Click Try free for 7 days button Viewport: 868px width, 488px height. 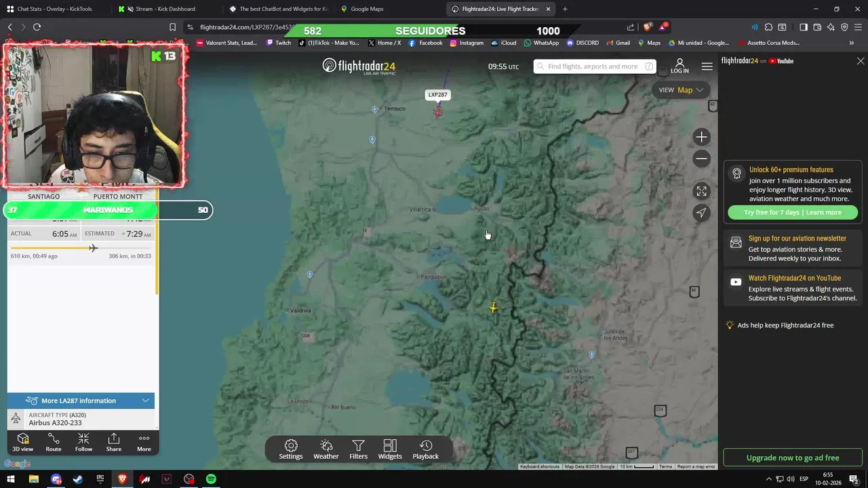792,212
